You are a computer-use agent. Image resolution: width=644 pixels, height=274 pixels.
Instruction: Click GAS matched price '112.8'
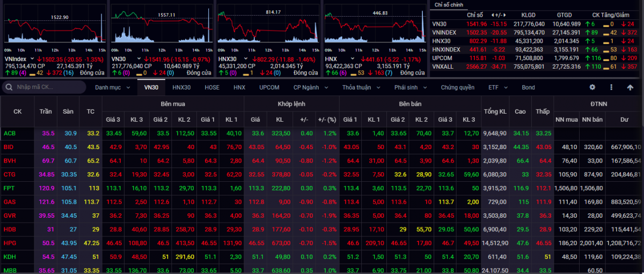pyautogui.click(x=258, y=202)
